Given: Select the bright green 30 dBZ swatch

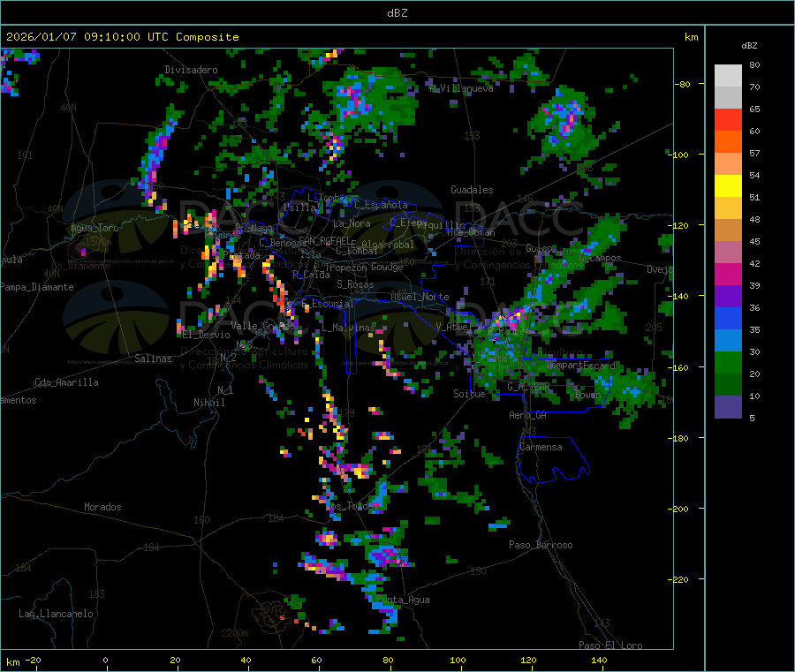Looking at the screenshot, I should tap(728, 362).
